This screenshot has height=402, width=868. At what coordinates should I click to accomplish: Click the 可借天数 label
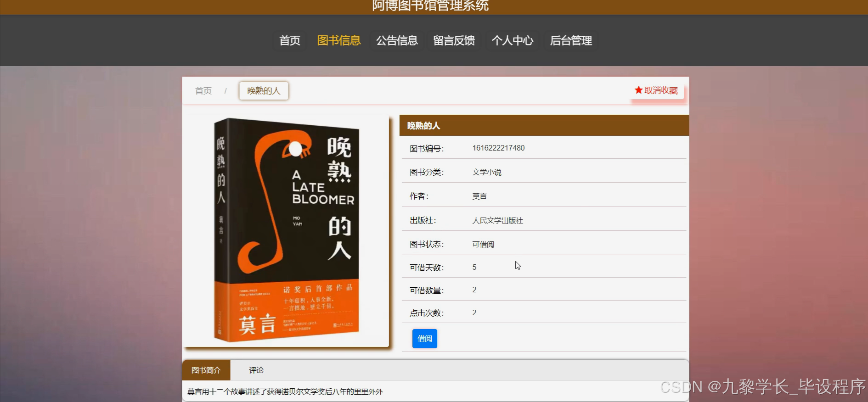pos(427,268)
